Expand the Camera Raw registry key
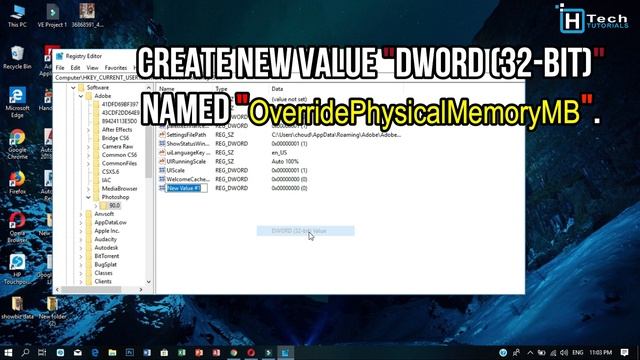The height and width of the screenshot is (360, 640). pyautogui.click(x=89, y=147)
